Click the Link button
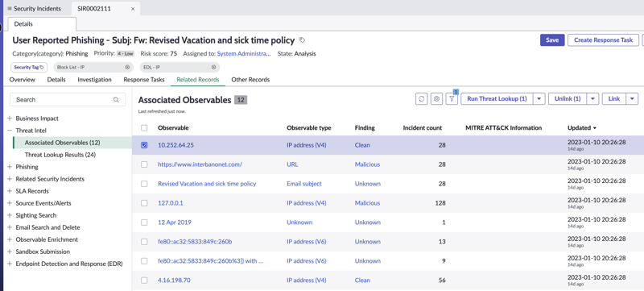 (x=614, y=98)
